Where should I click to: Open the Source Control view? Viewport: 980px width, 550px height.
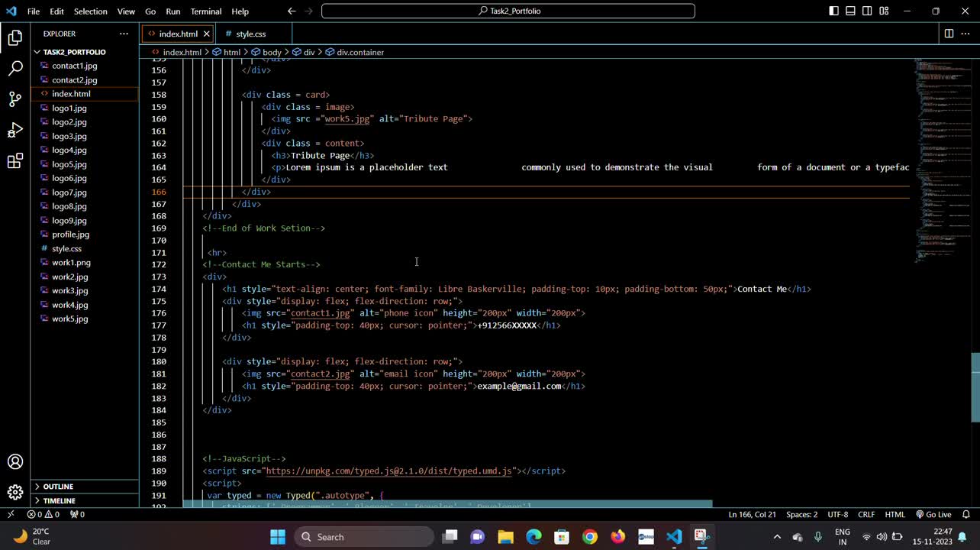coord(15,99)
